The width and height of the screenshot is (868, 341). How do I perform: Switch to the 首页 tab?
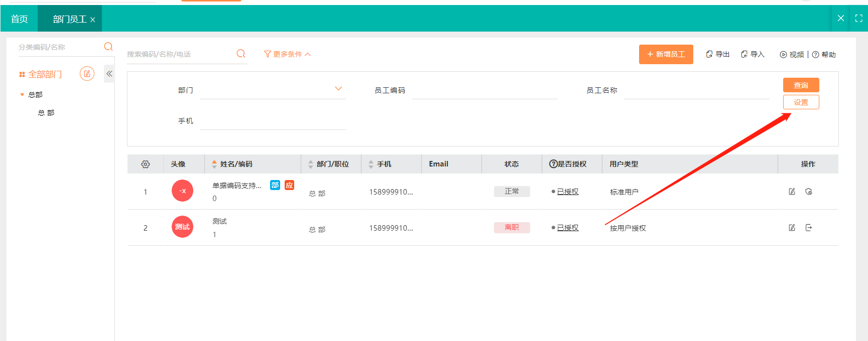pos(19,19)
